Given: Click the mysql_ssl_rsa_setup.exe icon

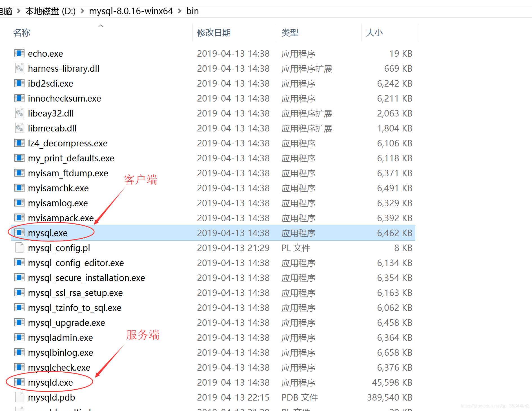Looking at the screenshot, I should 19,292.
